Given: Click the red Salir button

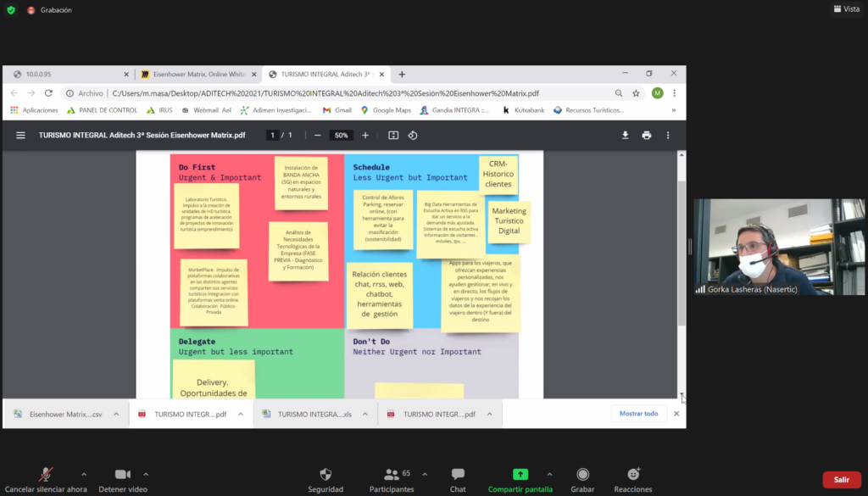Looking at the screenshot, I should click(x=841, y=479).
